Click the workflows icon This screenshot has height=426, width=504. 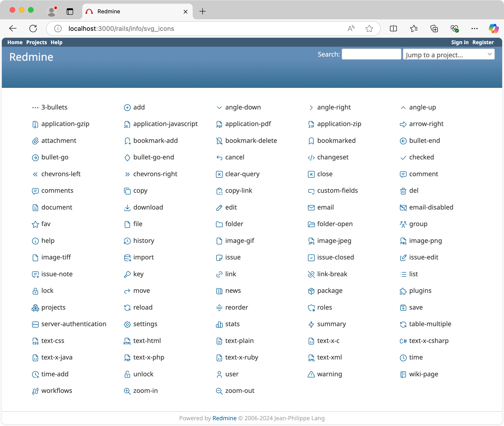(x=35, y=391)
